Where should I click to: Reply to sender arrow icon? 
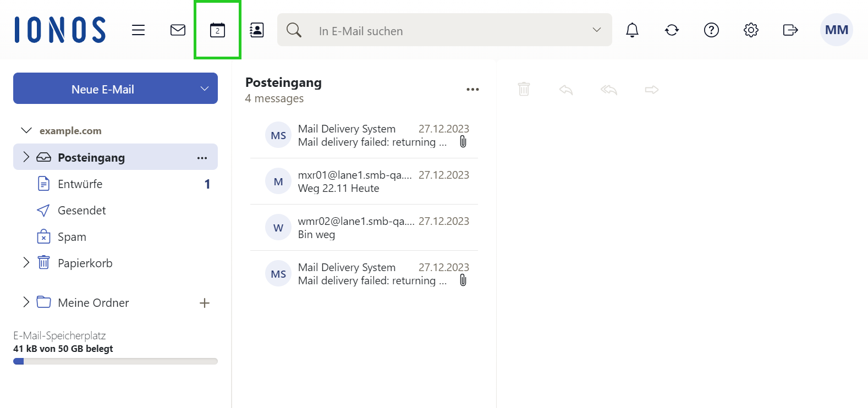tap(566, 89)
